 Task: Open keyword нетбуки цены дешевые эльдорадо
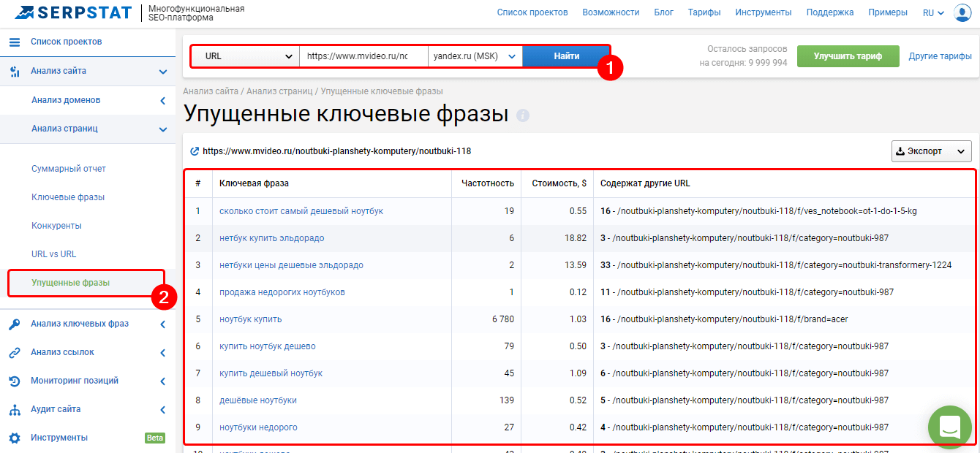291,265
